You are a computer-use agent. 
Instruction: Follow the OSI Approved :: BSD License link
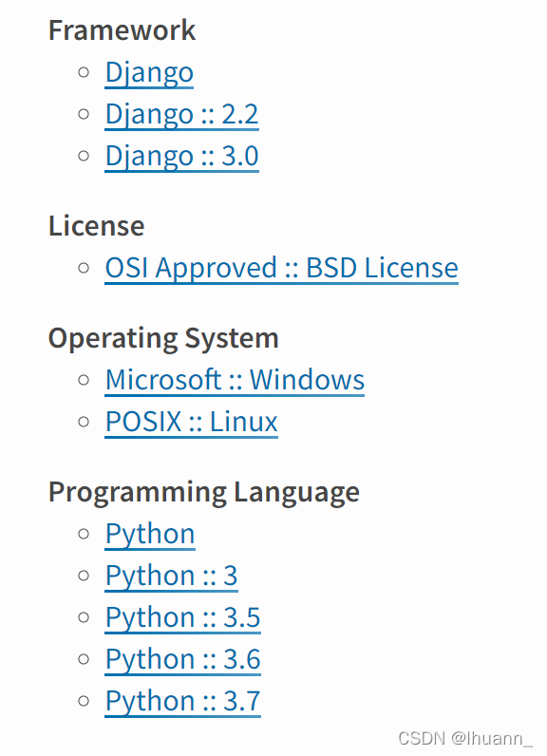coord(281,268)
